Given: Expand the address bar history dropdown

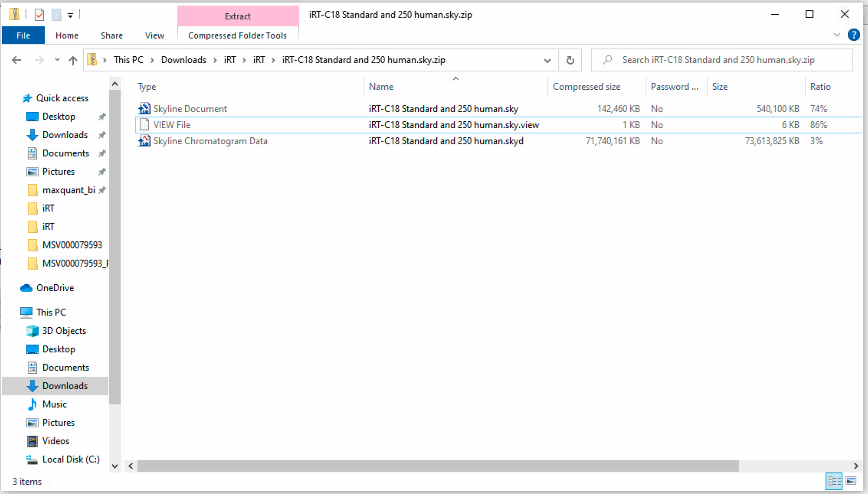Looking at the screenshot, I should point(547,60).
